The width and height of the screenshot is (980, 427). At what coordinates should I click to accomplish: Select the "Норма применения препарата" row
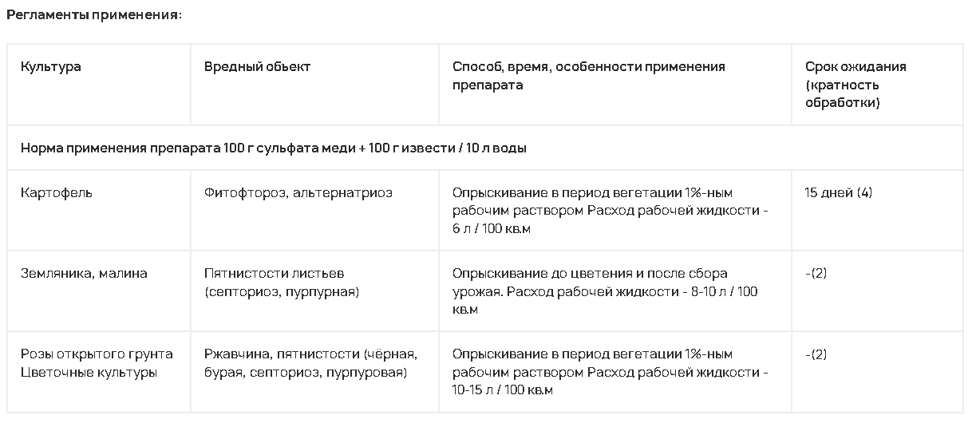point(273,148)
